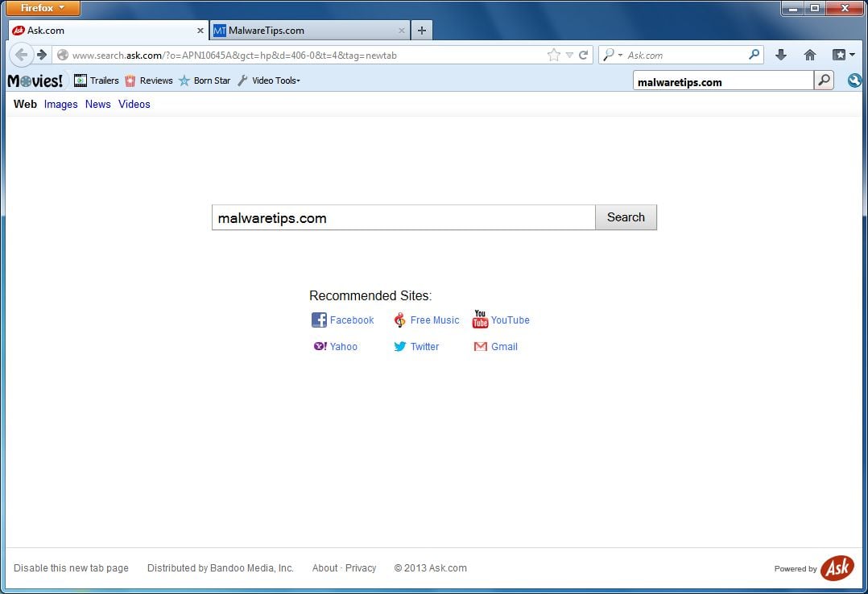Maximize the Firefox window

(x=814, y=8)
